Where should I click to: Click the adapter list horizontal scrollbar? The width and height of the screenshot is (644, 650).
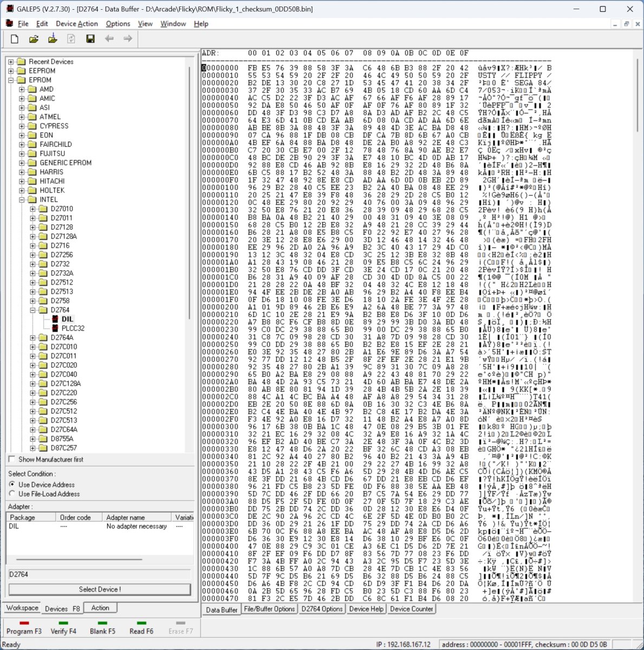[x=80, y=560]
